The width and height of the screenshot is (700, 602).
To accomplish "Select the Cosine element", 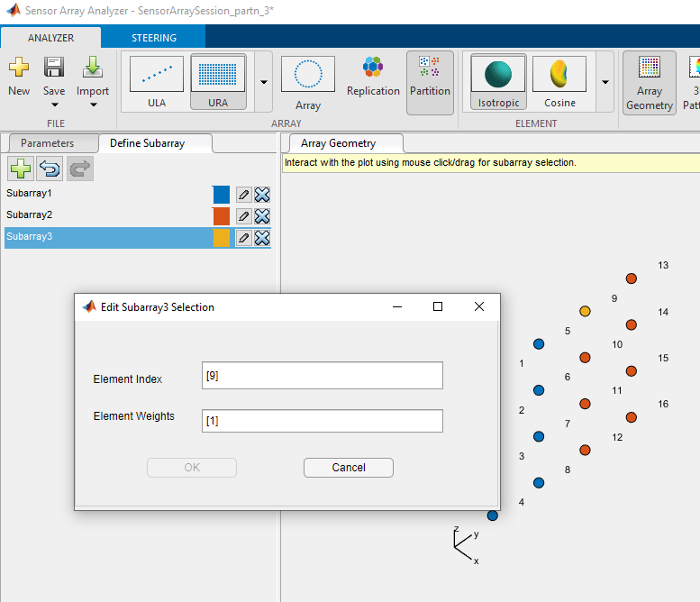I will click(559, 82).
